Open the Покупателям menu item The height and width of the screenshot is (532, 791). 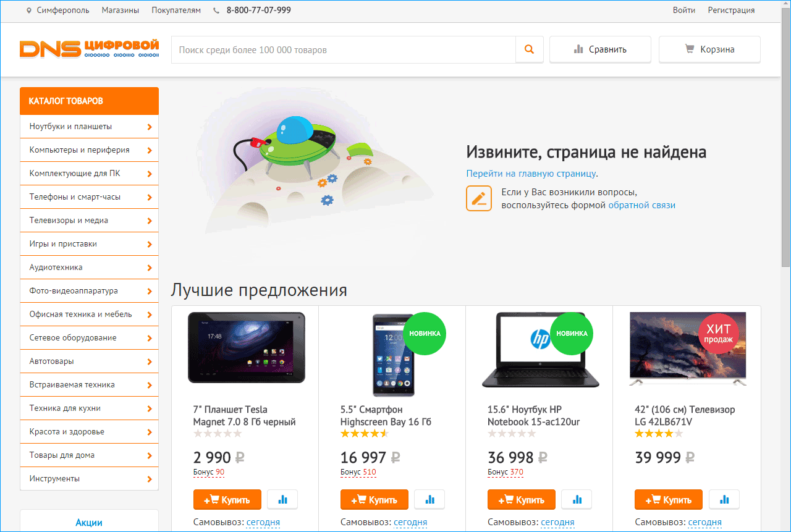(176, 11)
